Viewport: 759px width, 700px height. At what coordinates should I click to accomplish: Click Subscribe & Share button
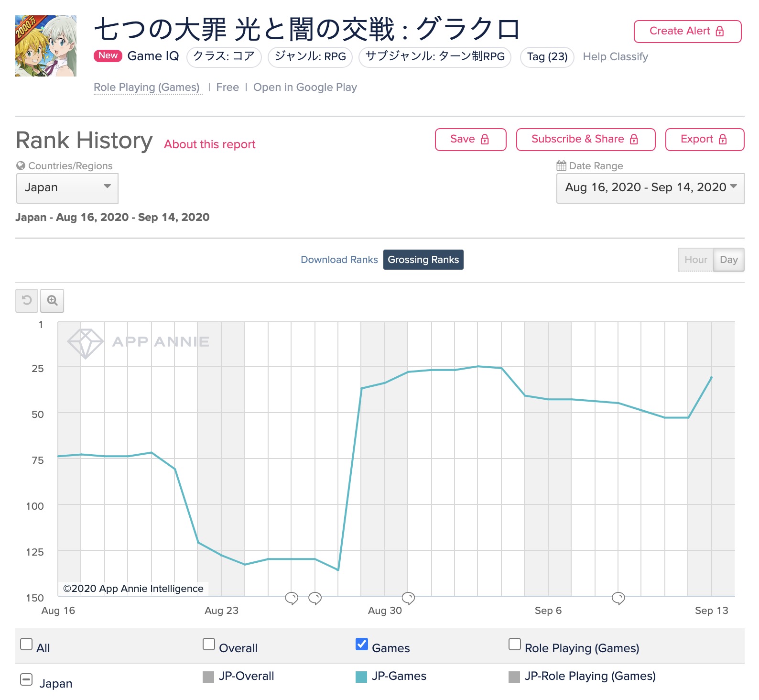(586, 140)
